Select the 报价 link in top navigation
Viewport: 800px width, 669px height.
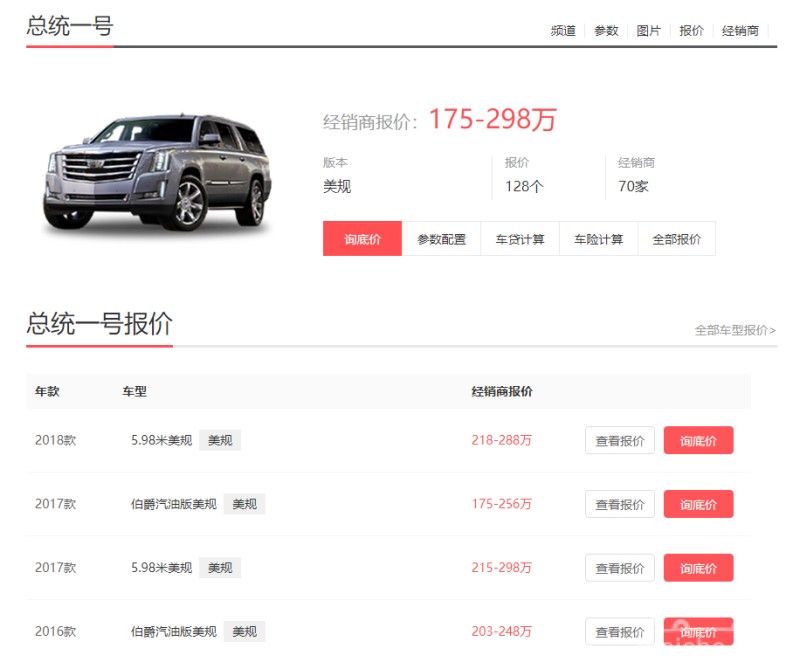pyautogui.click(x=691, y=31)
